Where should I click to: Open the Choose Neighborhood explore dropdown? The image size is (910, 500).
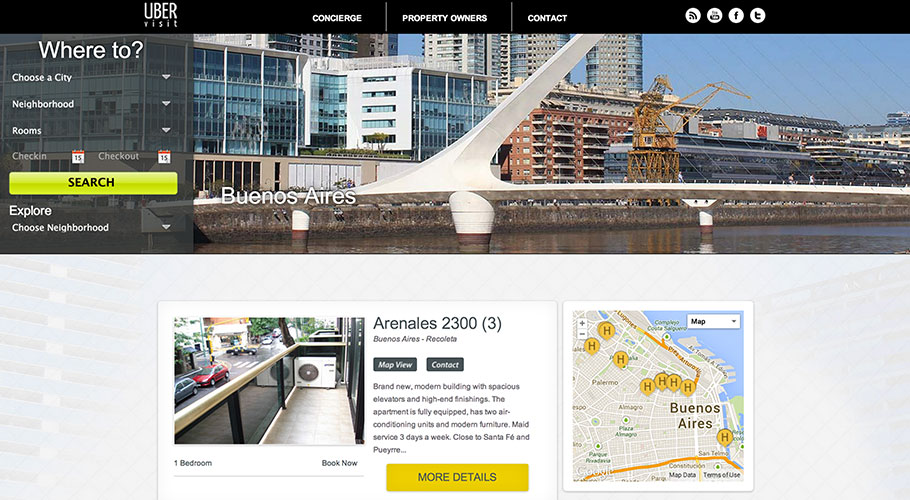pyautogui.click(x=91, y=227)
